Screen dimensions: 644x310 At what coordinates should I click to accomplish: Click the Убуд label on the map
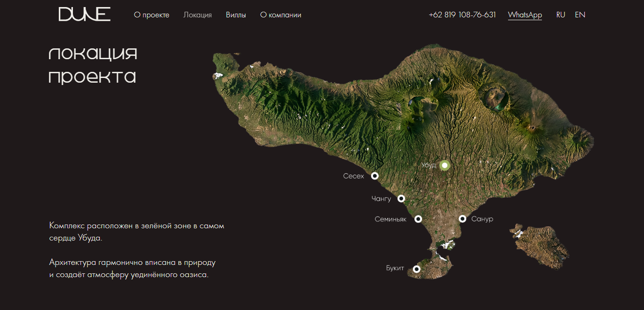429,165
